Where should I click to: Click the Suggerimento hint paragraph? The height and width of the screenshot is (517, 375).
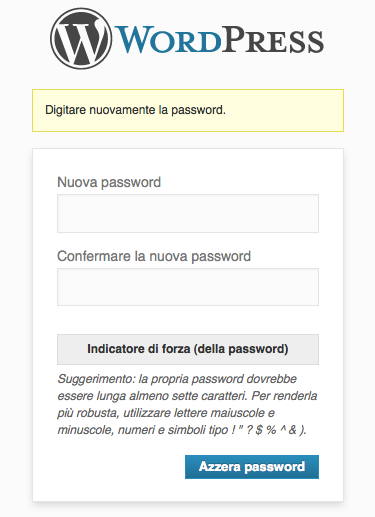coord(187,404)
